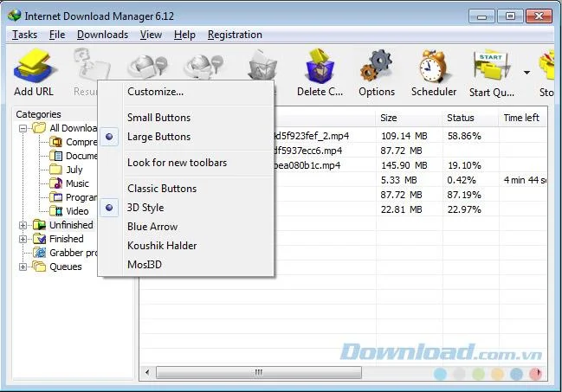This screenshot has width=562, height=392.
Task: Click Look for new toolbars
Action: point(177,163)
